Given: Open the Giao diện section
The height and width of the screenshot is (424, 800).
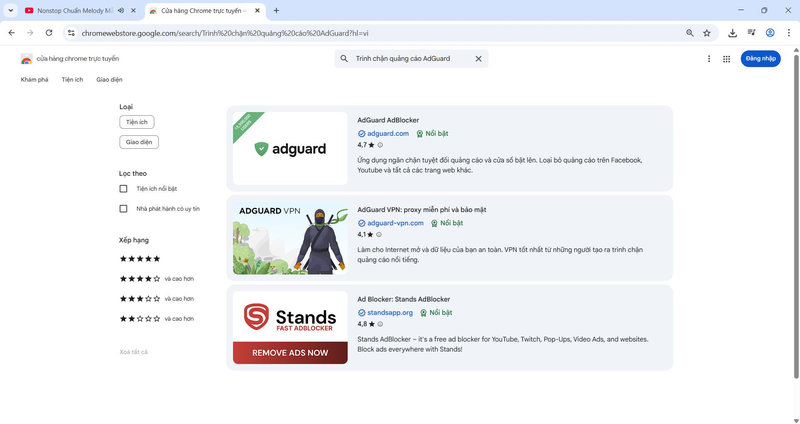Looking at the screenshot, I should pyautogui.click(x=109, y=80).
